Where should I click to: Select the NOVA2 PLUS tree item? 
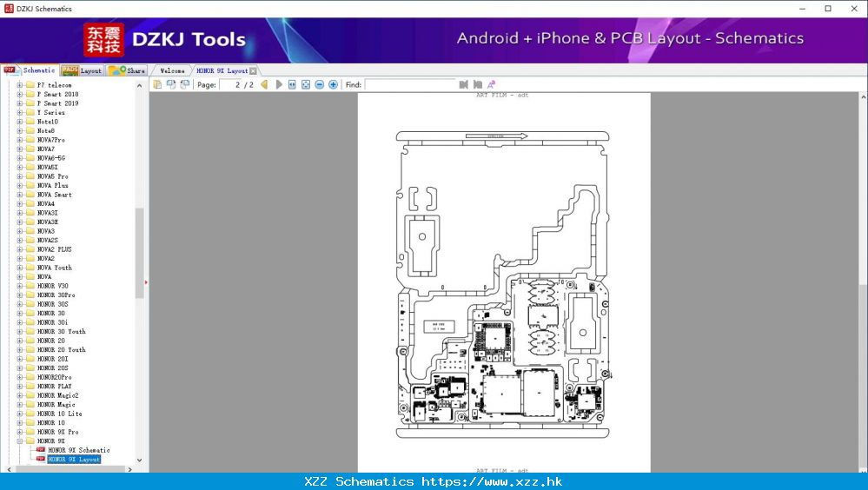(x=54, y=249)
